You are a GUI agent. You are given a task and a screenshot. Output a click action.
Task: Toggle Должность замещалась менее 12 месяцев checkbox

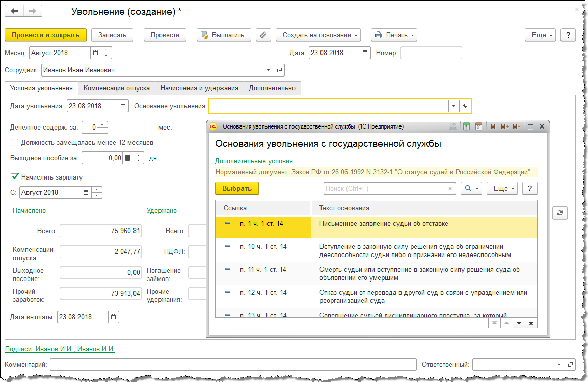(x=15, y=143)
